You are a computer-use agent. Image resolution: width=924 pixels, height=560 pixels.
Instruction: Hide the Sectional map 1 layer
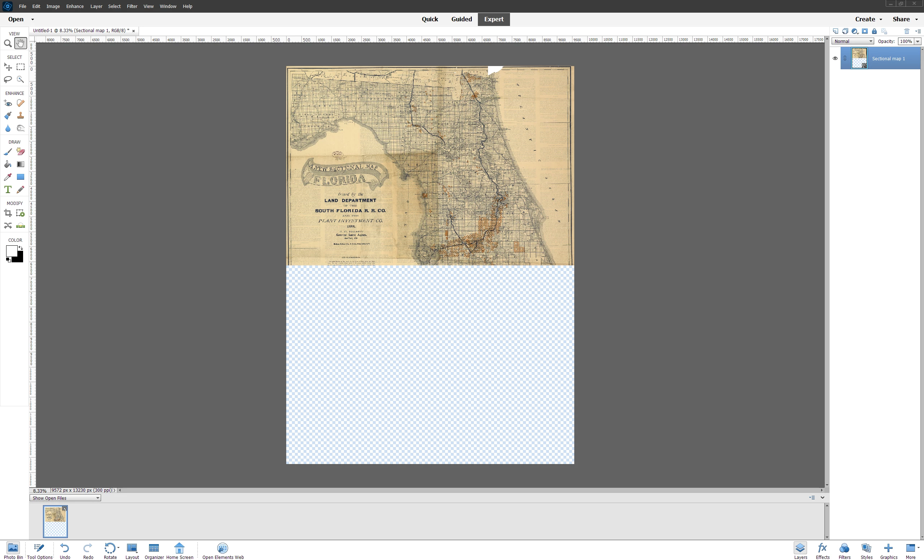[835, 58]
